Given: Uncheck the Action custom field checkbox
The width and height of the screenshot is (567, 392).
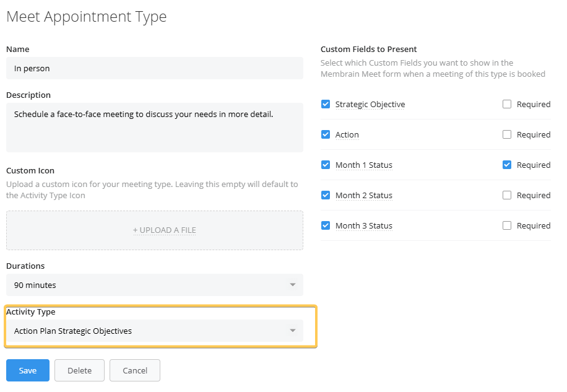Looking at the screenshot, I should (326, 134).
